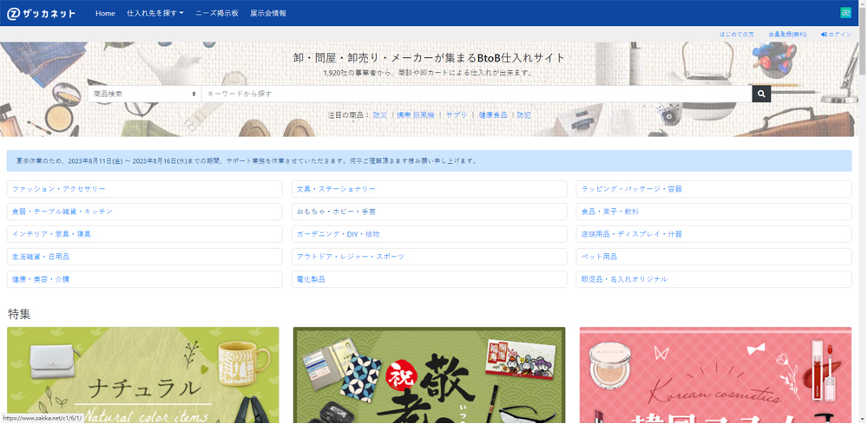Open the はじめての方 link
Image resolution: width=868 pixels, height=424 pixels.
coord(736,35)
